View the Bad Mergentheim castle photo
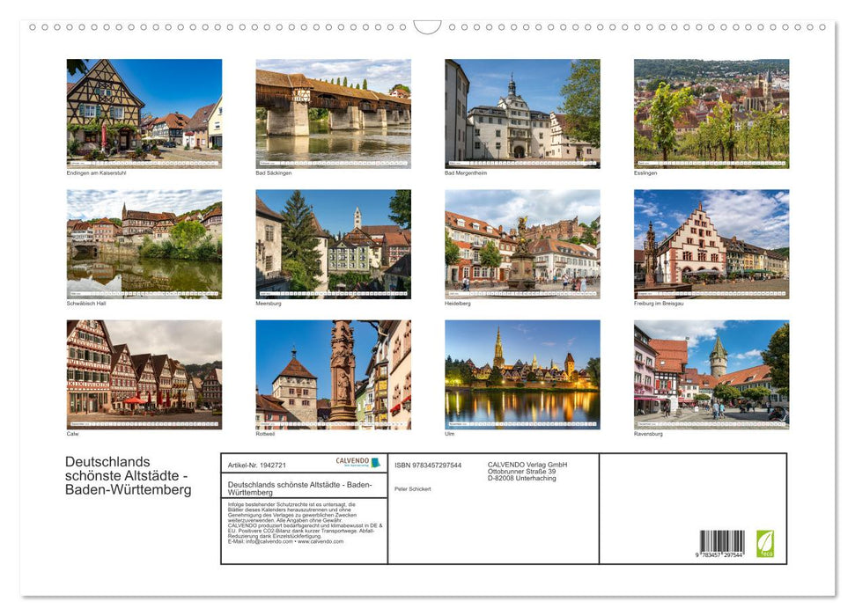The image size is (855, 616). (x=522, y=112)
